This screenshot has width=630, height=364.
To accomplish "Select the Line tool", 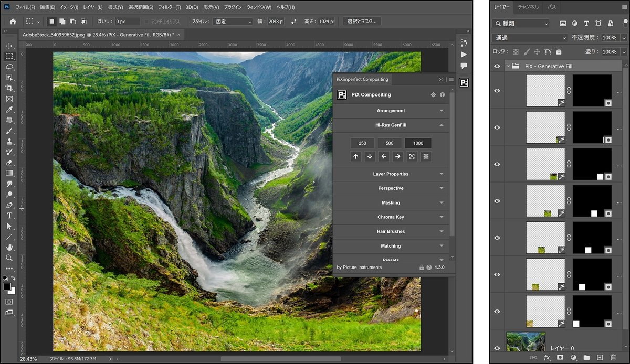I will (x=9, y=237).
